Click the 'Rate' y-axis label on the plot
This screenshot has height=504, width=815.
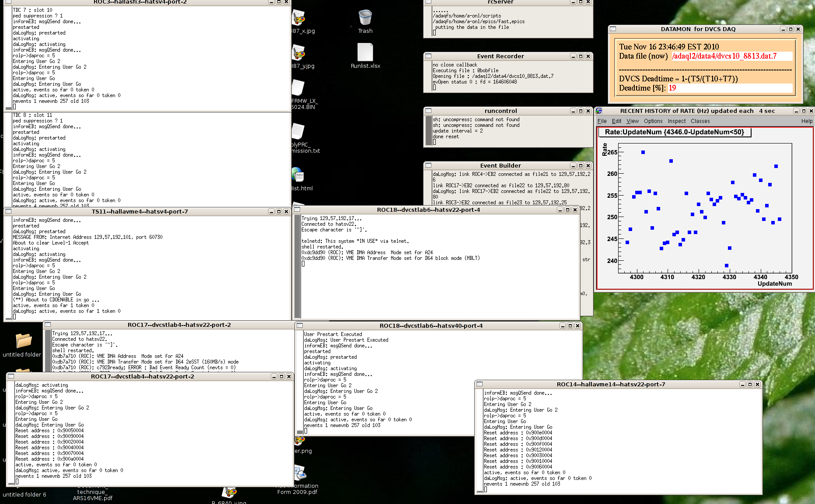pos(605,149)
